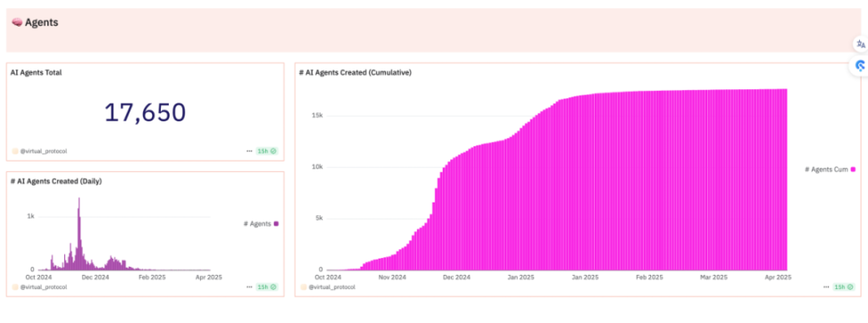Viewport: 868px width, 323px height.
Task: Open @virtual_protocol link on Cumulative chart card
Action: (332, 287)
